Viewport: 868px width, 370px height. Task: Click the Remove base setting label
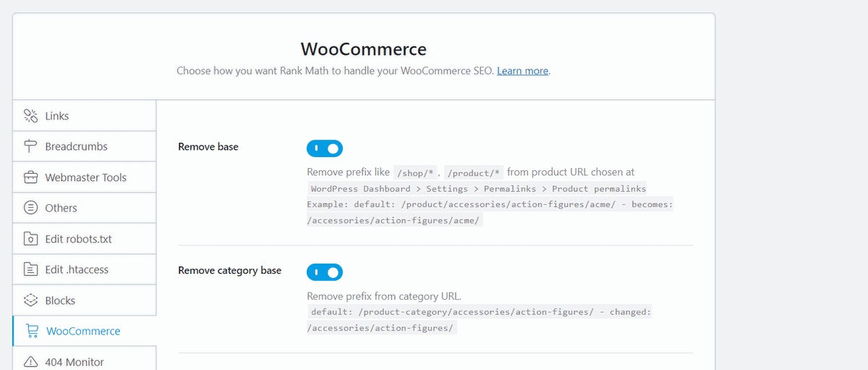point(208,146)
